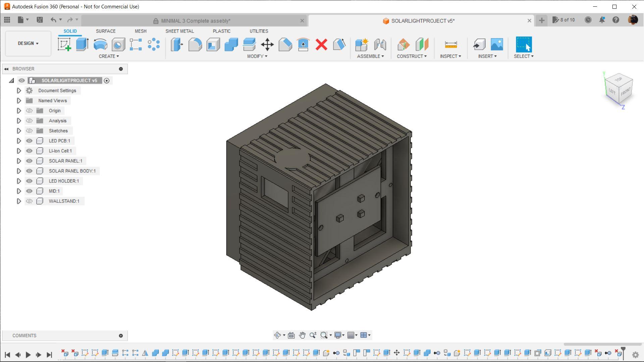Click the ViewCube FRONT face

coord(625,92)
